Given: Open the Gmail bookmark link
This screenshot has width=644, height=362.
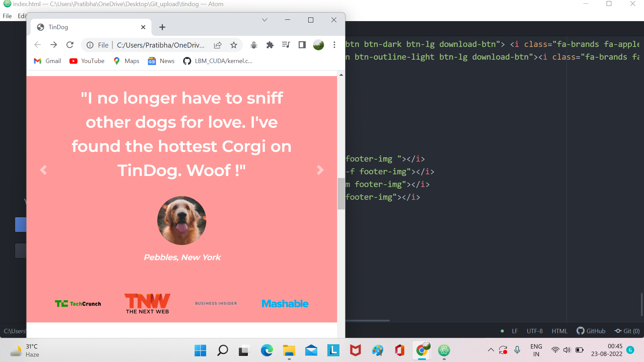Looking at the screenshot, I should 47,61.
